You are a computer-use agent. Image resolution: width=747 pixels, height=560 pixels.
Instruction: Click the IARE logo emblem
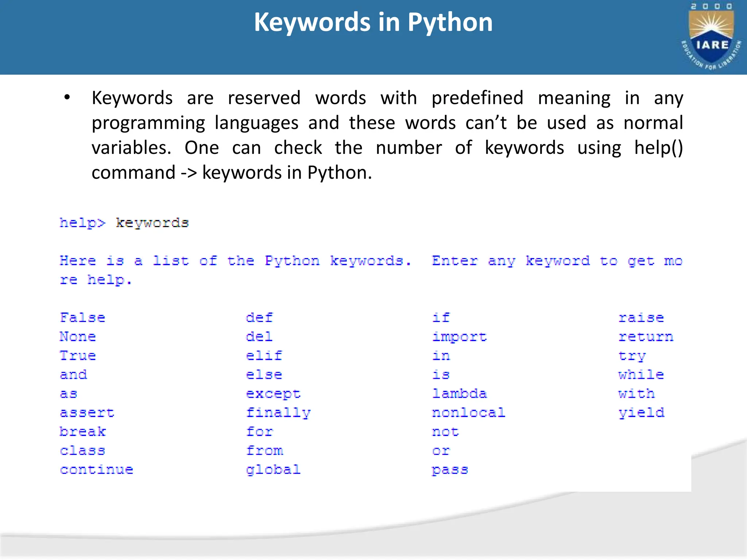coord(711,37)
